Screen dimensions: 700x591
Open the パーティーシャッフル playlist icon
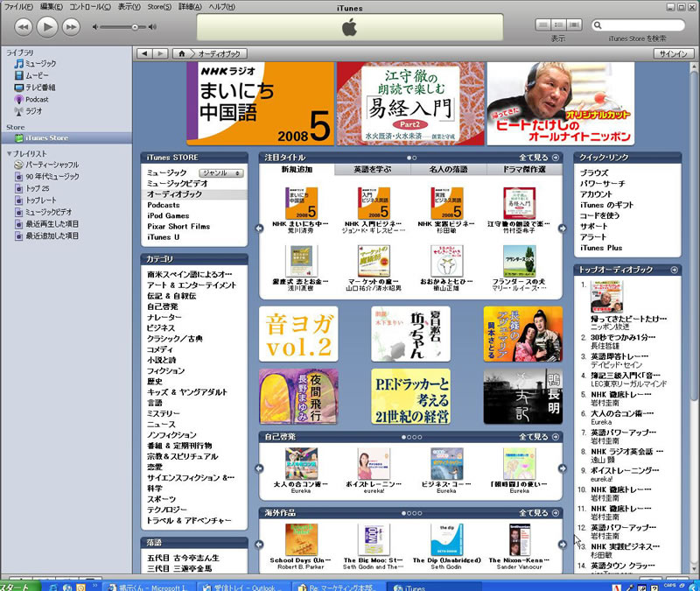(18, 165)
